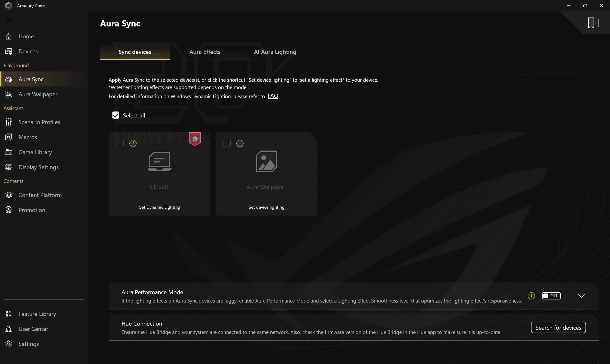Click the pink lighting badge on G815LR card
610x364 pixels.
point(195,139)
